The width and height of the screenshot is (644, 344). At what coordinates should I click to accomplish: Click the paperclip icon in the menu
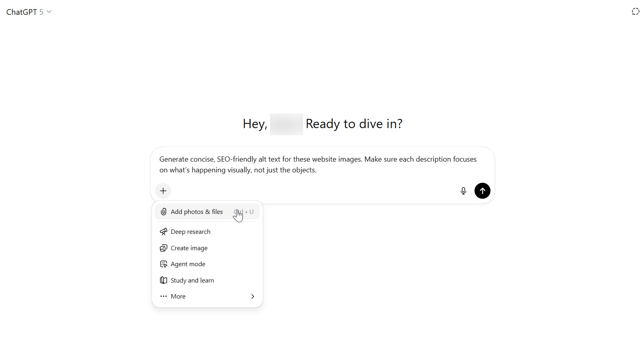(x=163, y=212)
